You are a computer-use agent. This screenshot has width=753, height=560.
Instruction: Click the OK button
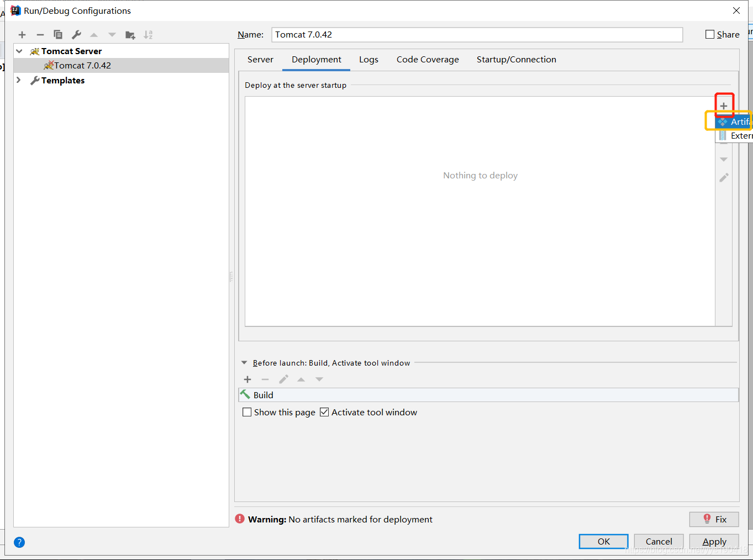pyautogui.click(x=604, y=541)
